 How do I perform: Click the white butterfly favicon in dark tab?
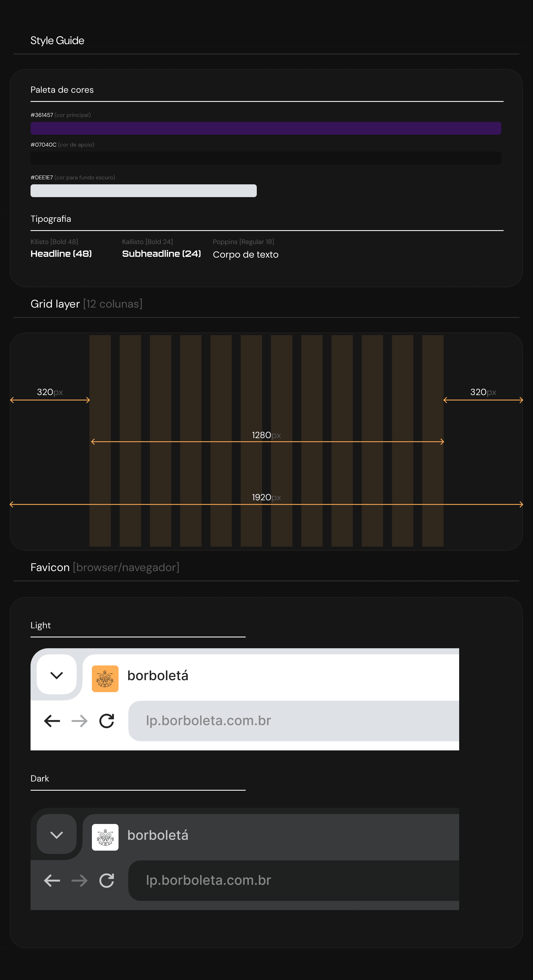(105, 837)
